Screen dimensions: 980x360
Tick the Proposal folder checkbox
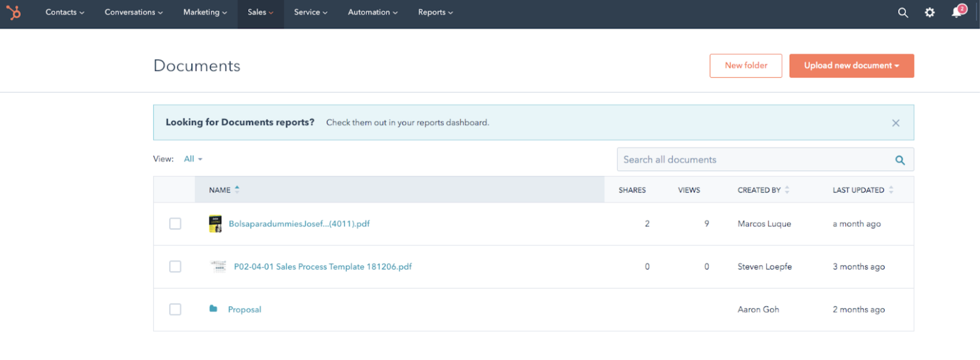175,309
